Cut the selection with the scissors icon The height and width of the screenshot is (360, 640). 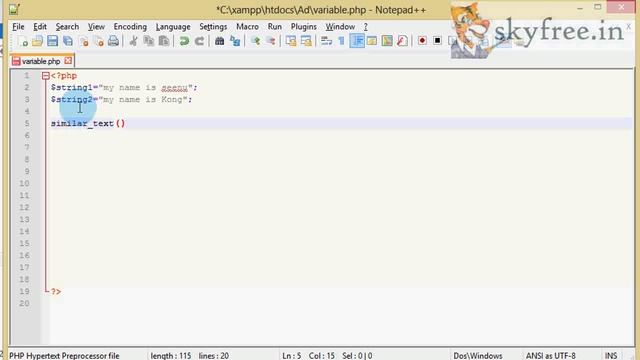133,41
